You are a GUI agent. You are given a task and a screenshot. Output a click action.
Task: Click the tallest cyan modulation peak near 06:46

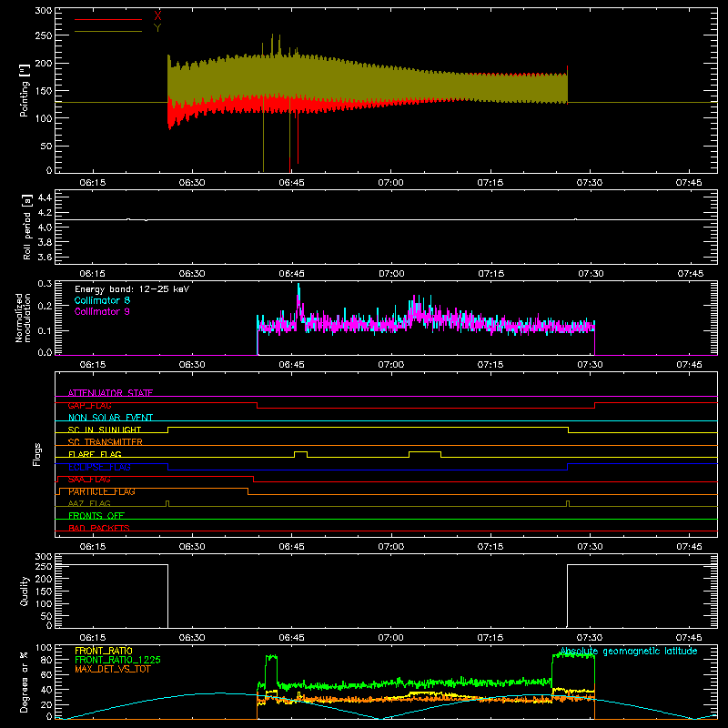298,298
